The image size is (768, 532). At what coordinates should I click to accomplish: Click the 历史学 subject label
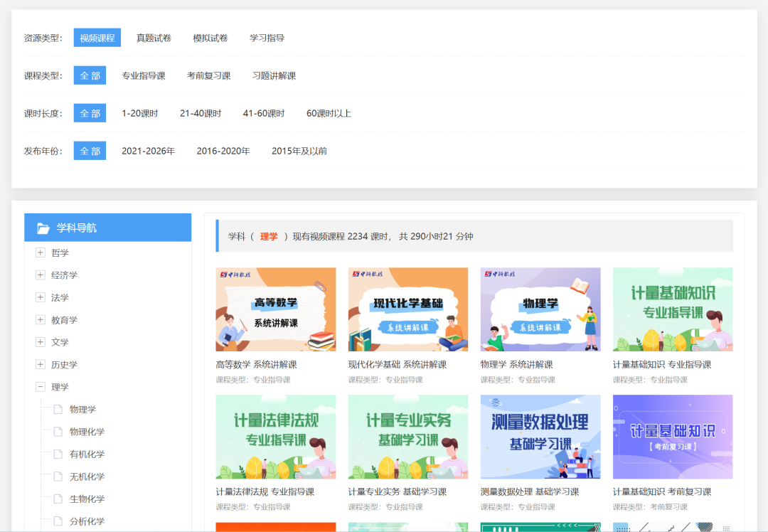[x=64, y=364]
